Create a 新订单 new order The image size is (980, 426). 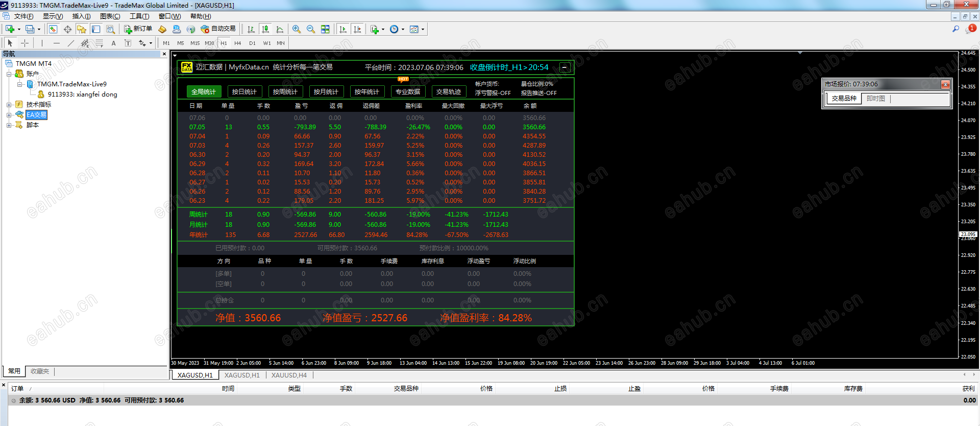138,29
